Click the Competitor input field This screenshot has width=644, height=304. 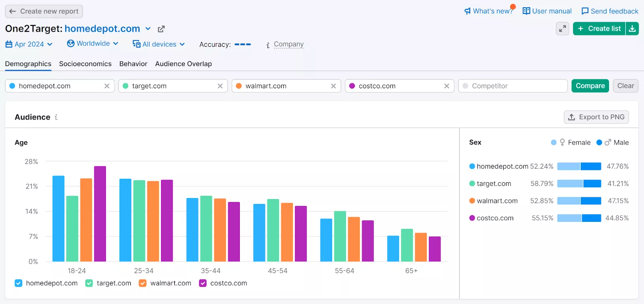(513, 86)
